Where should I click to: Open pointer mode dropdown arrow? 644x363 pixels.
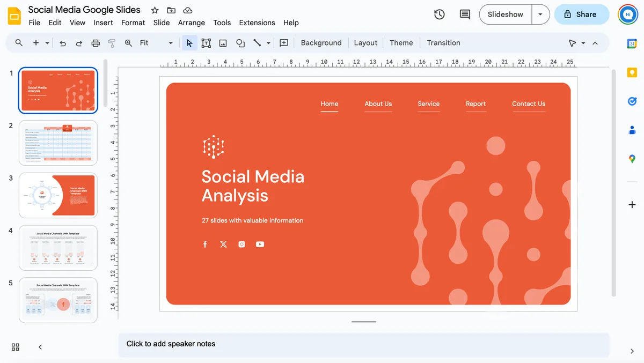(583, 43)
